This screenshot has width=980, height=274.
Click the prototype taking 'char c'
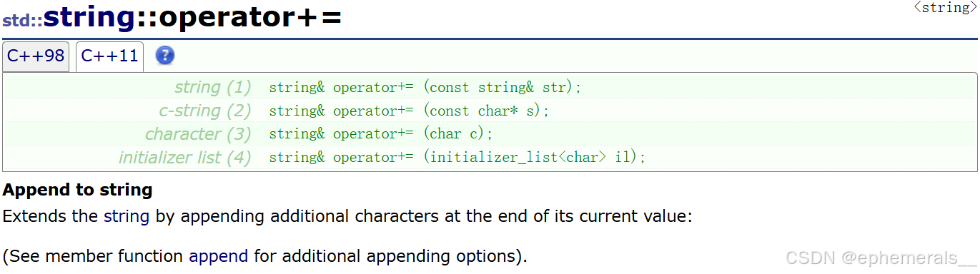coord(381,134)
